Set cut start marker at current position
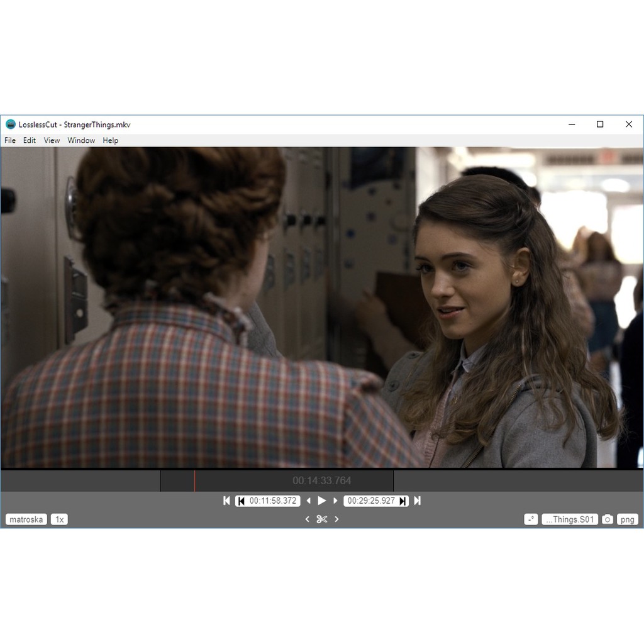This screenshot has width=644, height=644. click(x=241, y=501)
